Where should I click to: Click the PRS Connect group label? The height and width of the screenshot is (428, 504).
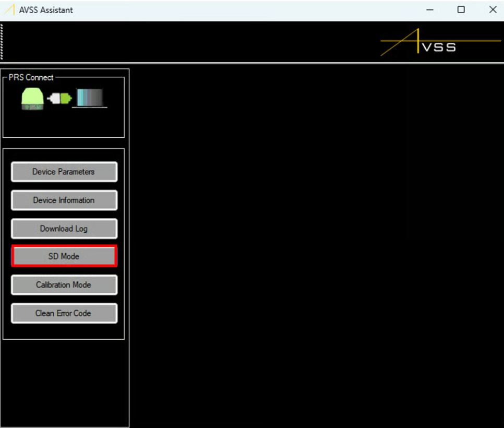[x=31, y=77]
